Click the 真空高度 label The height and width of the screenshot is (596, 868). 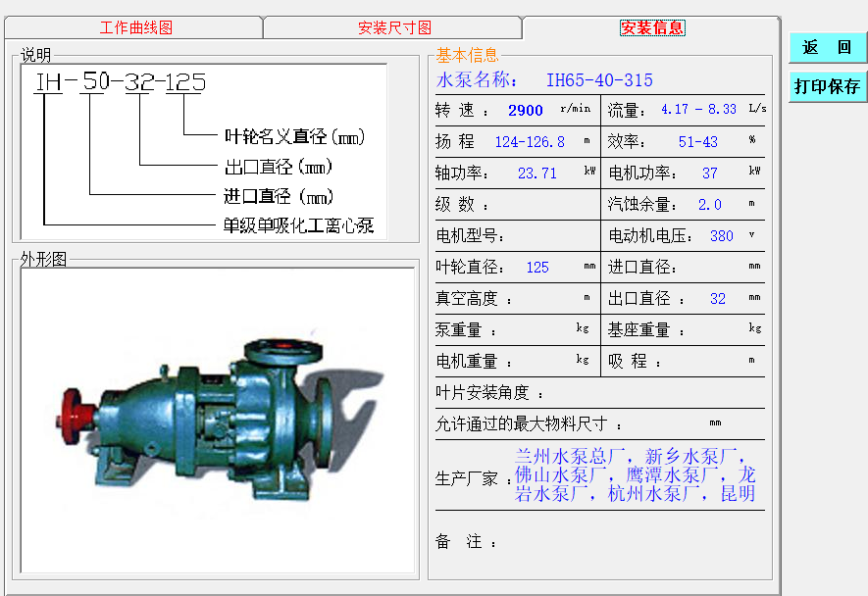coord(474,299)
